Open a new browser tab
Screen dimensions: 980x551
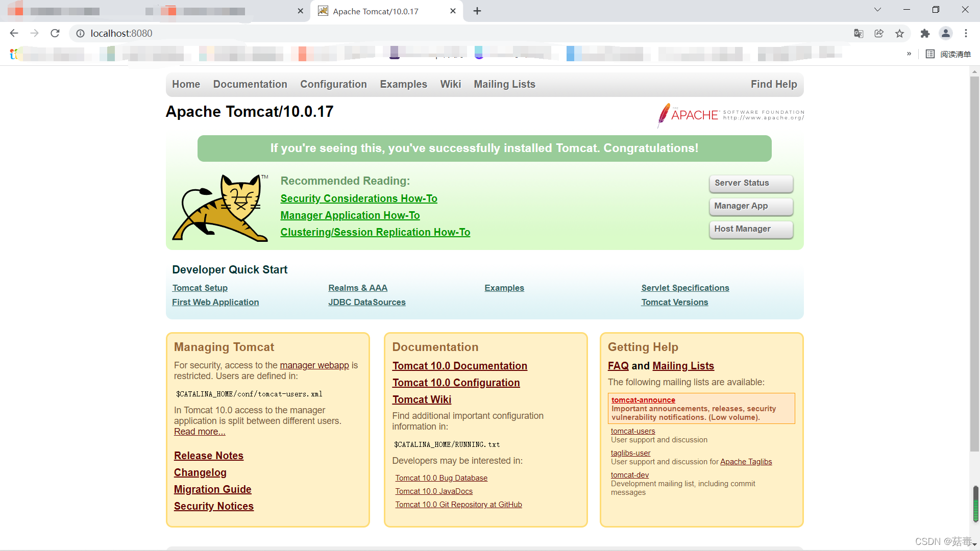point(477,11)
